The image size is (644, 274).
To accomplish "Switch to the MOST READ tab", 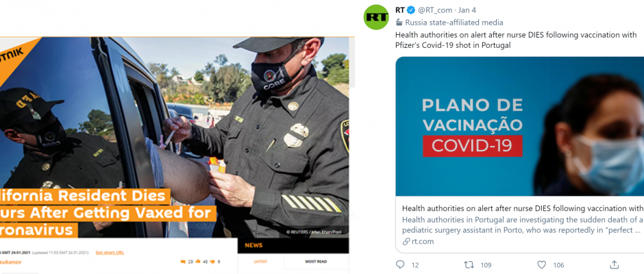I will tap(317, 261).
